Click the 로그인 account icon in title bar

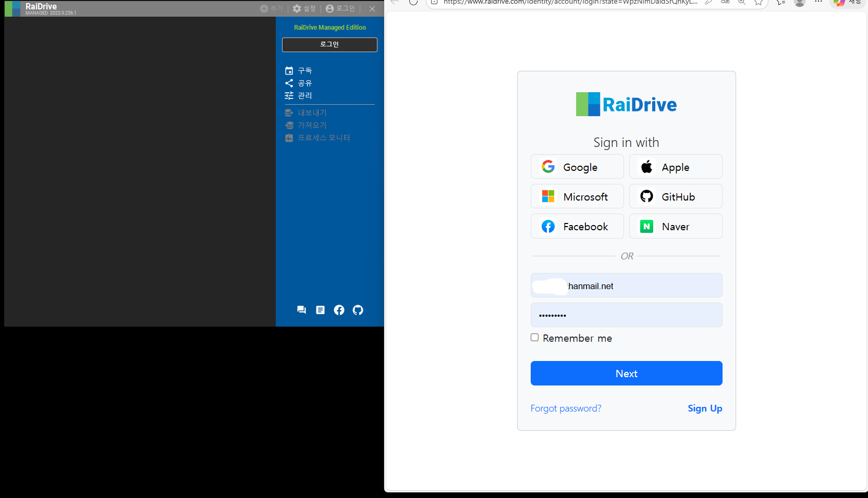[x=329, y=8]
